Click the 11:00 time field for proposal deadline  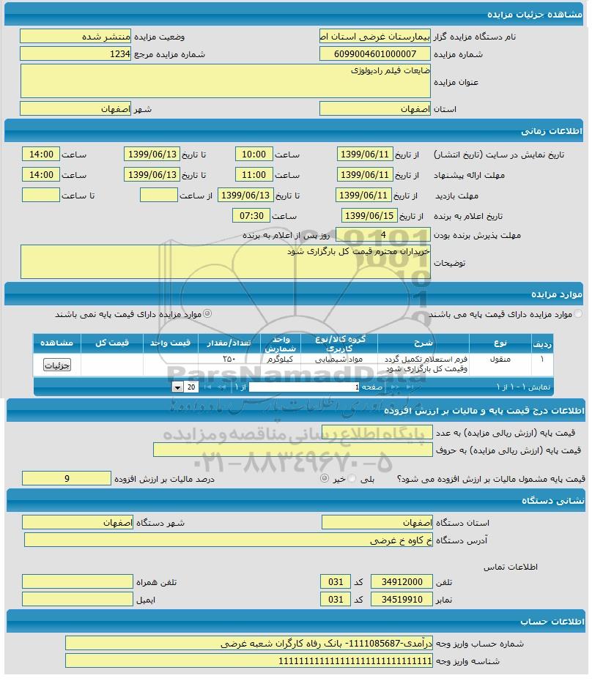click(x=254, y=174)
